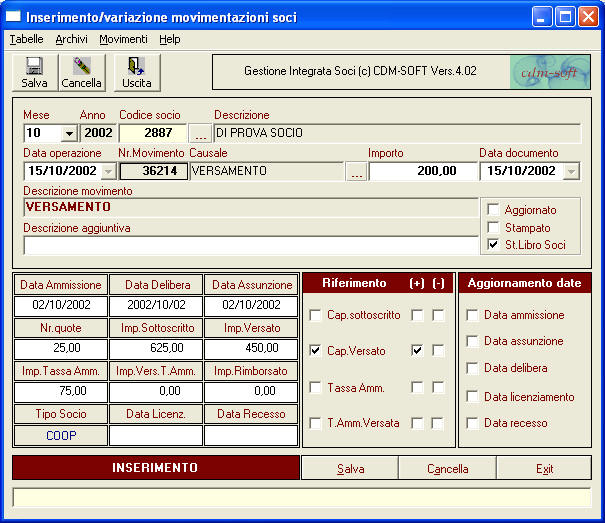Click the Imp.Tassa Amm. value 75,00

point(61,392)
